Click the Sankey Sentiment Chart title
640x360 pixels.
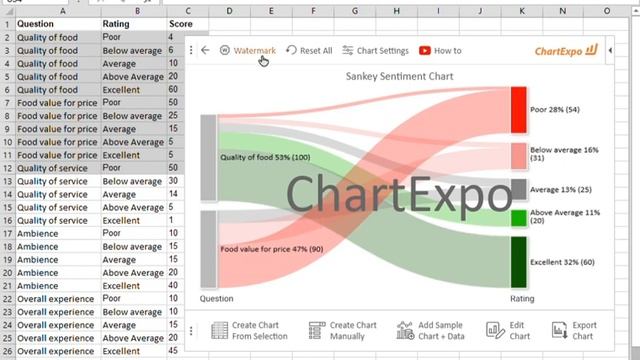coord(399,76)
